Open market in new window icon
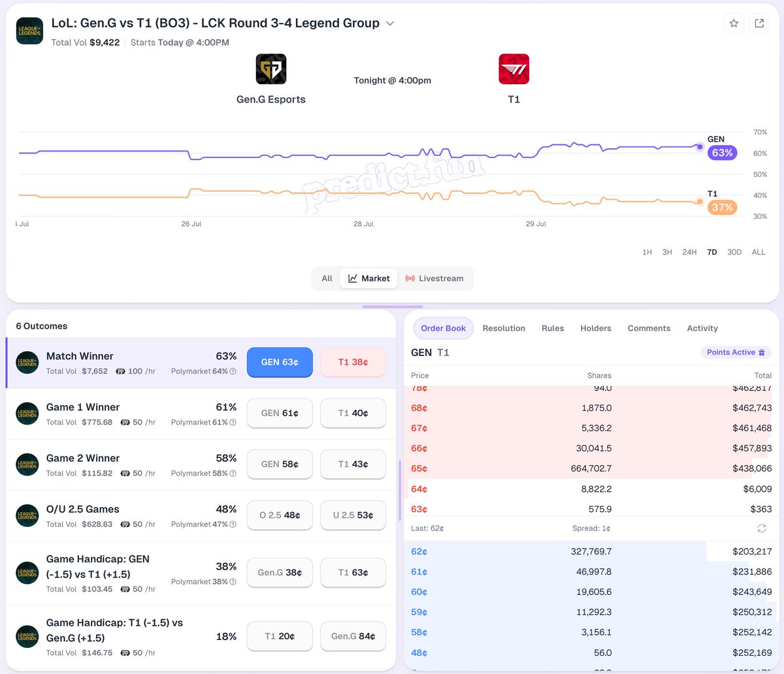 (759, 24)
